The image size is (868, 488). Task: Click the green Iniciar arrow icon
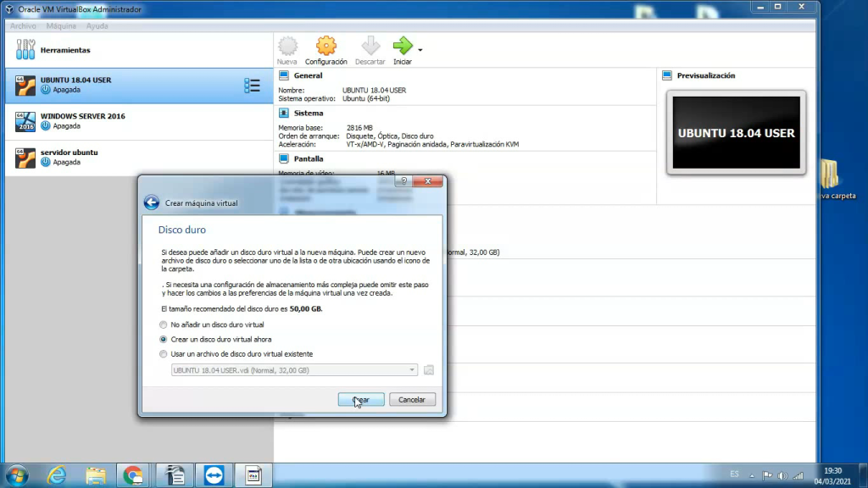[x=401, y=48]
